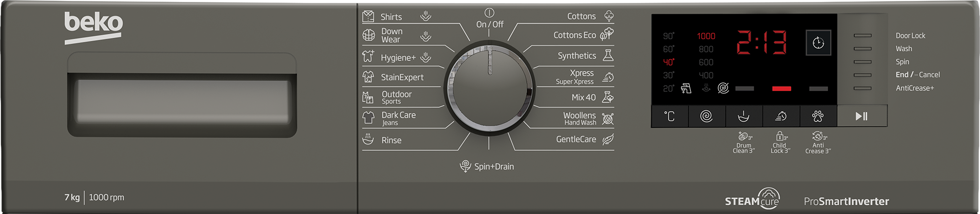Image resolution: width=980 pixels, height=214 pixels.
Task: Tap the Shirts program icon
Action: [x=368, y=16]
